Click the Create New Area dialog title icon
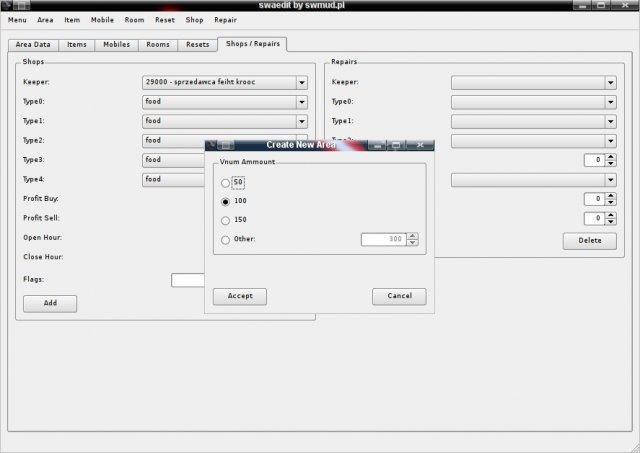Image resolution: width=640 pixels, height=453 pixels. pyautogui.click(x=211, y=145)
